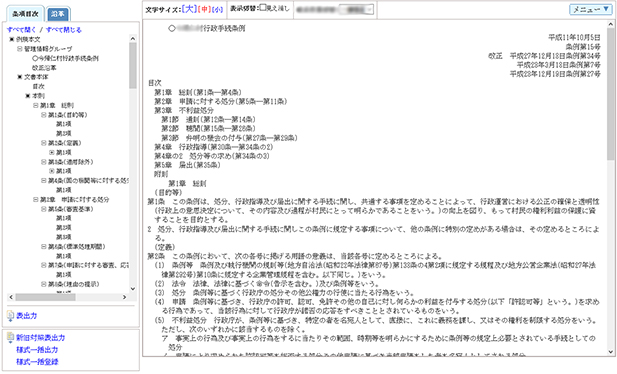Select 第3項 under 第5条(審査基準)
The width and height of the screenshot is (617, 374).
(64, 237)
